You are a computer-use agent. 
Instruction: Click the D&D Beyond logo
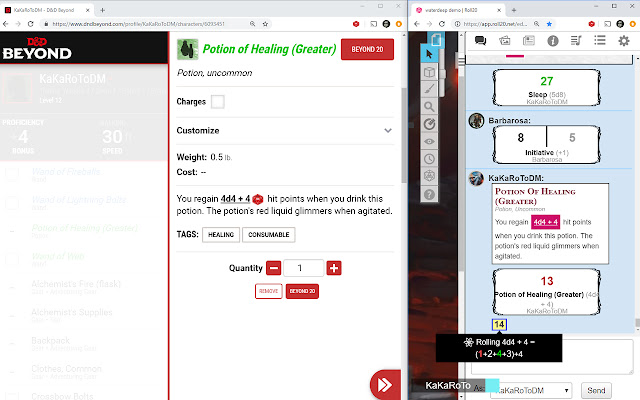click(37, 48)
